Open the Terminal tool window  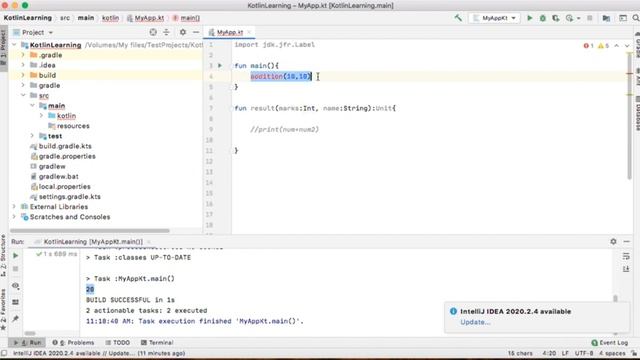coord(157,342)
